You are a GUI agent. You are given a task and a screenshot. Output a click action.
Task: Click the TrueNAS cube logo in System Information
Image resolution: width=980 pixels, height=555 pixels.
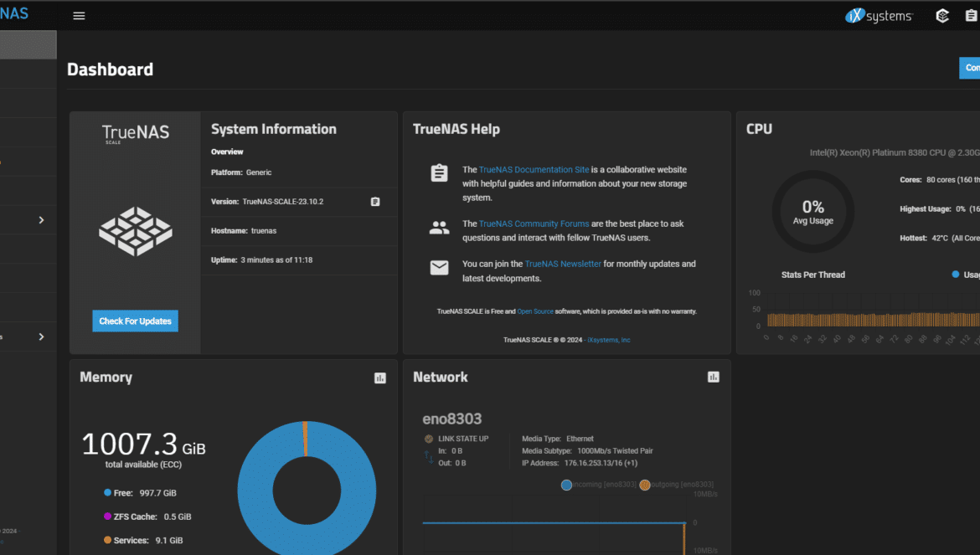click(136, 231)
